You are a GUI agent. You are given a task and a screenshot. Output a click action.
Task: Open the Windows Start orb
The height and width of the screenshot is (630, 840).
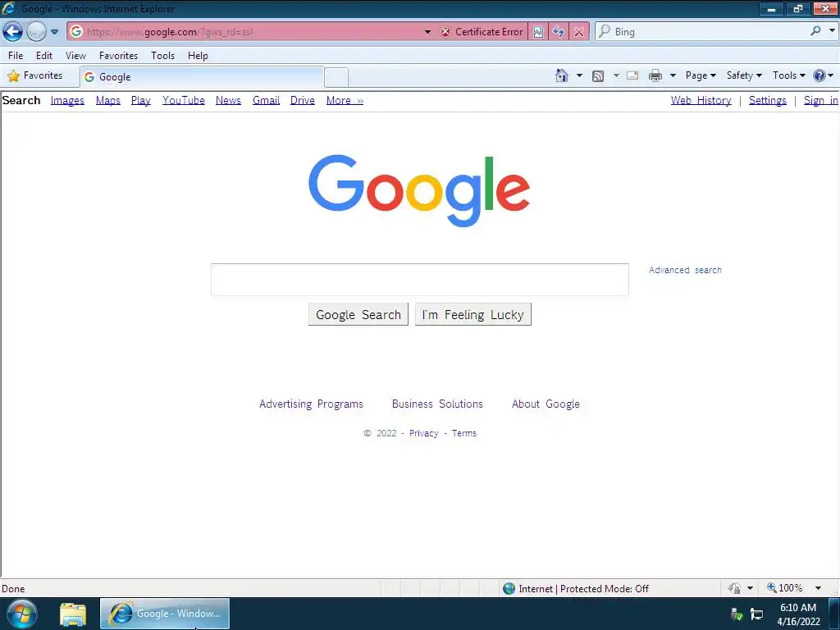pyautogui.click(x=22, y=614)
